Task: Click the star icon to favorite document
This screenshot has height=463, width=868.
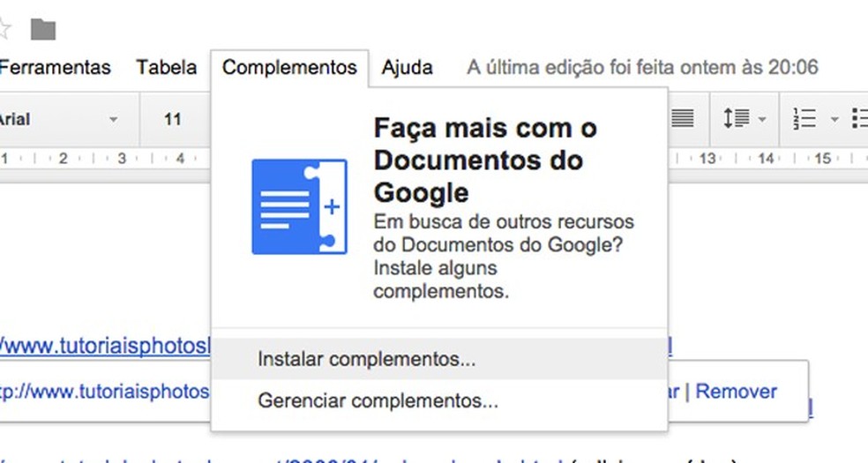Action: (3, 29)
